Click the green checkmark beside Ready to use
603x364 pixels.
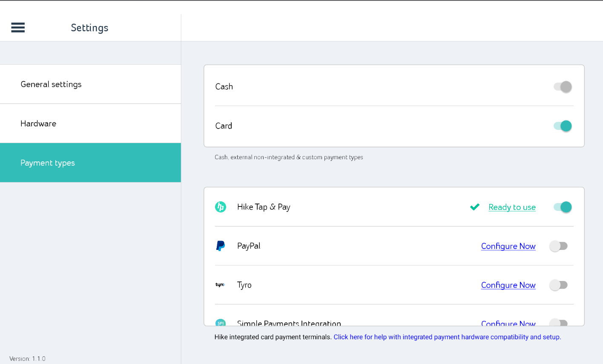tap(474, 207)
